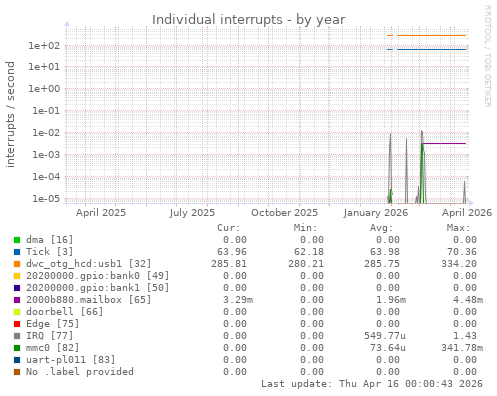Click the navy uart-pl011 [83] legend swatch
This screenshot has width=497, height=396.
pos(17,360)
